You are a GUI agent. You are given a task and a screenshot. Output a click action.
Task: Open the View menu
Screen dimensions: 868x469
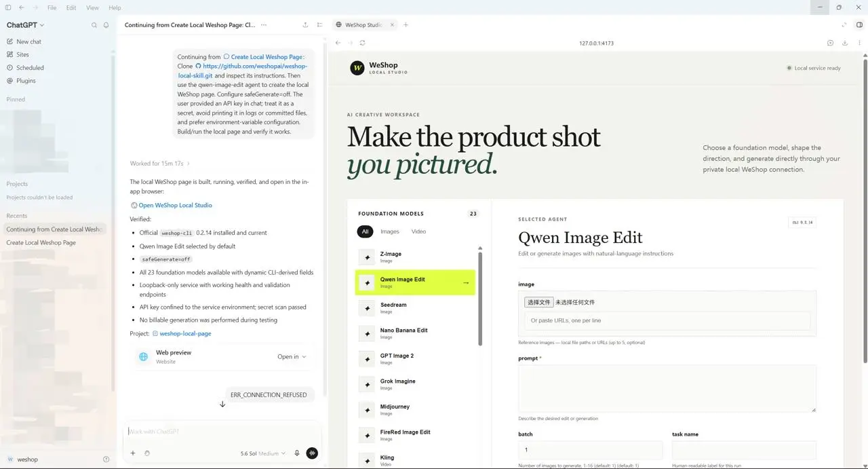[93, 7]
